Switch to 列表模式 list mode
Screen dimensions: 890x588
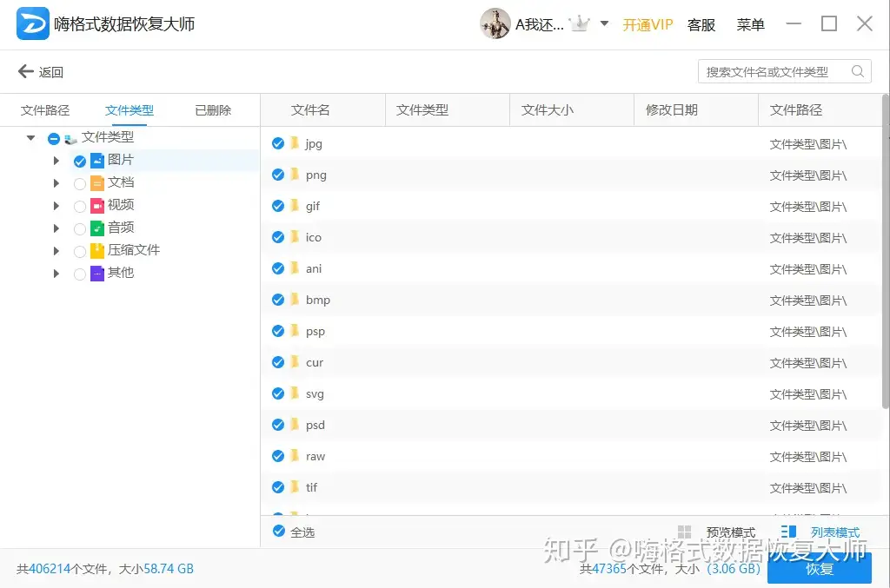pos(835,532)
